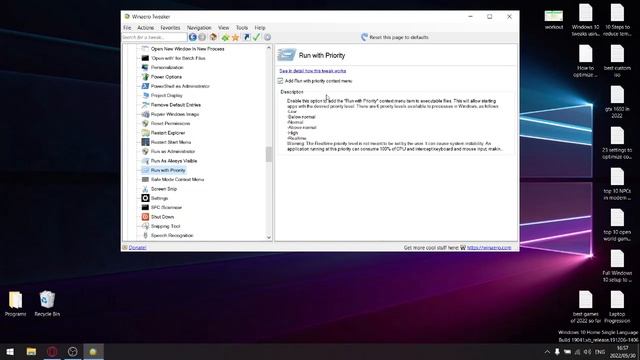Click the green add-to-favorites arrow icon

[x=225, y=37]
